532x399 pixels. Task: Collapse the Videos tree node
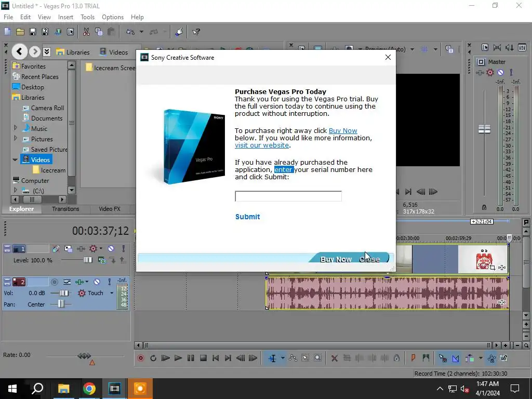coord(15,159)
